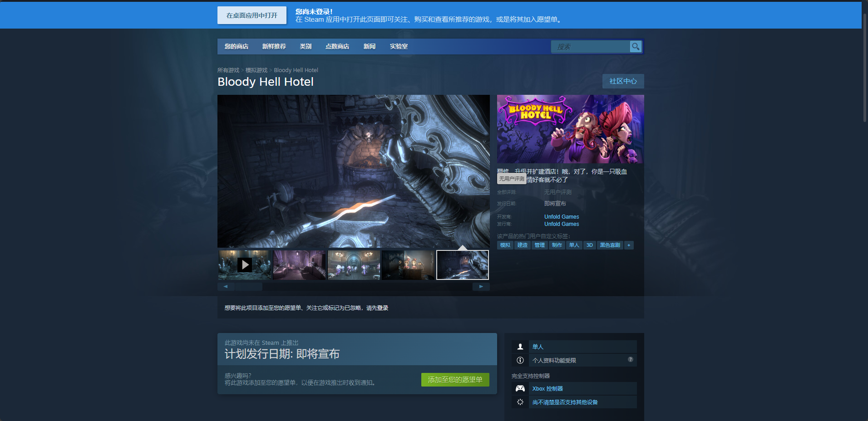Viewport: 868px width, 421px height.
Task: Click the other devices unknown support icon
Action: coord(520,402)
